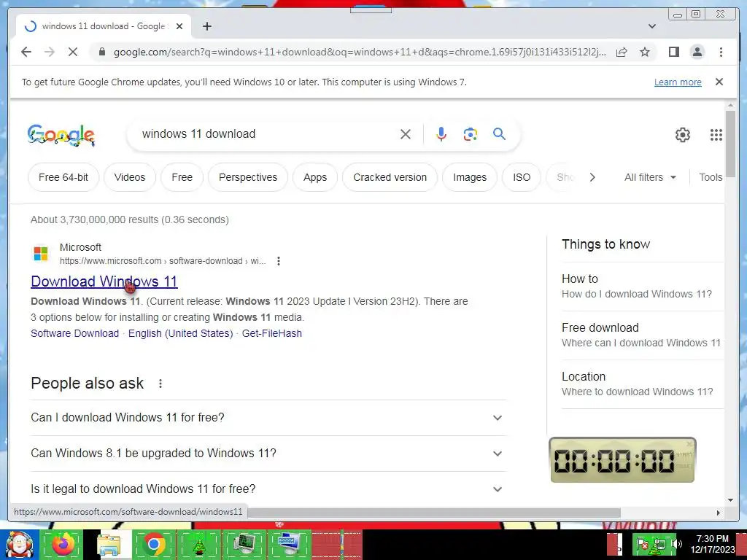The height and width of the screenshot is (560, 747).
Task: Switch to Chrome in the taskbar
Action: pyautogui.click(x=154, y=544)
